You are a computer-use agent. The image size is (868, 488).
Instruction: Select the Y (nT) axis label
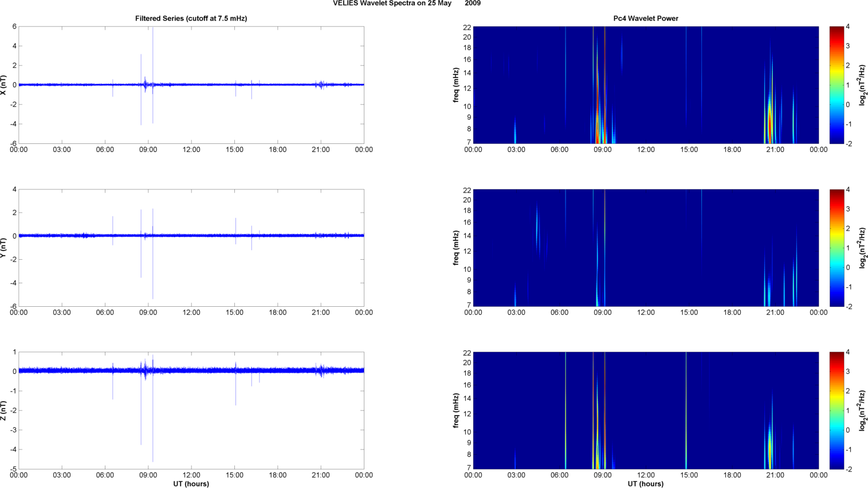pyautogui.click(x=5, y=248)
